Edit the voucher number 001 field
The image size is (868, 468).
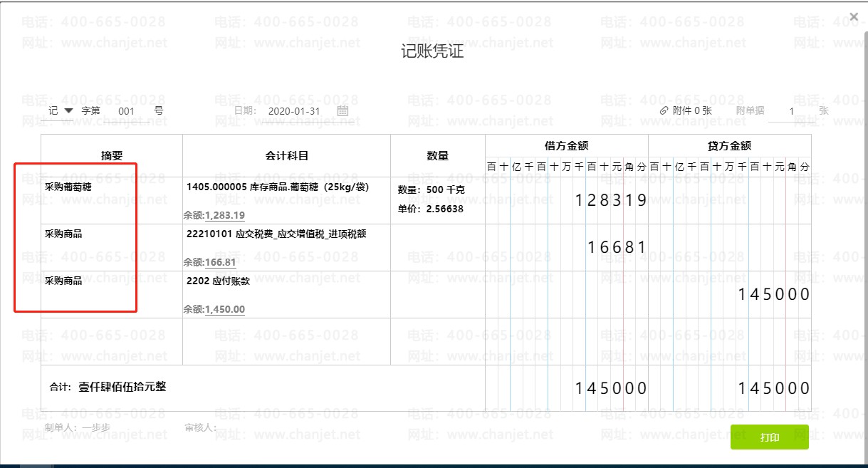tap(127, 111)
